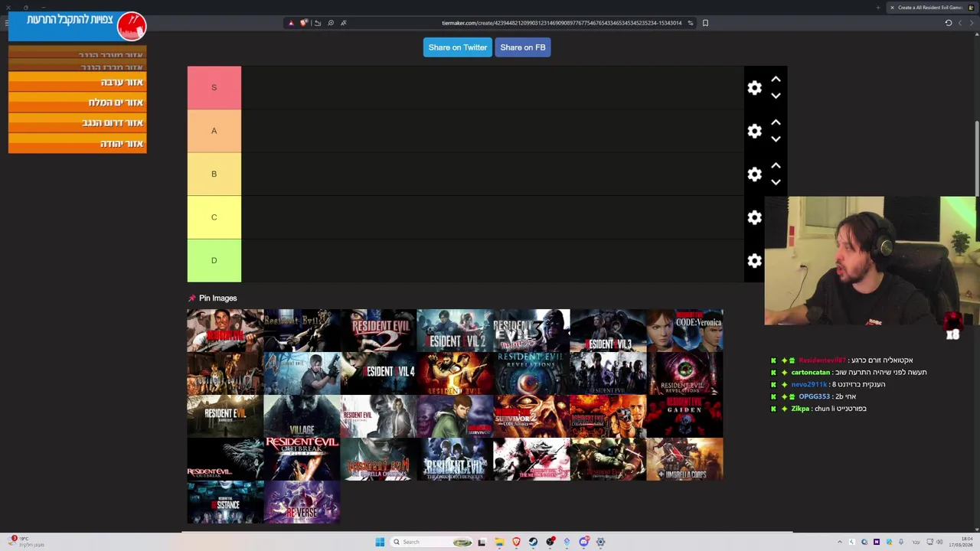
Task: Move B tier row down
Action: click(776, 183)
